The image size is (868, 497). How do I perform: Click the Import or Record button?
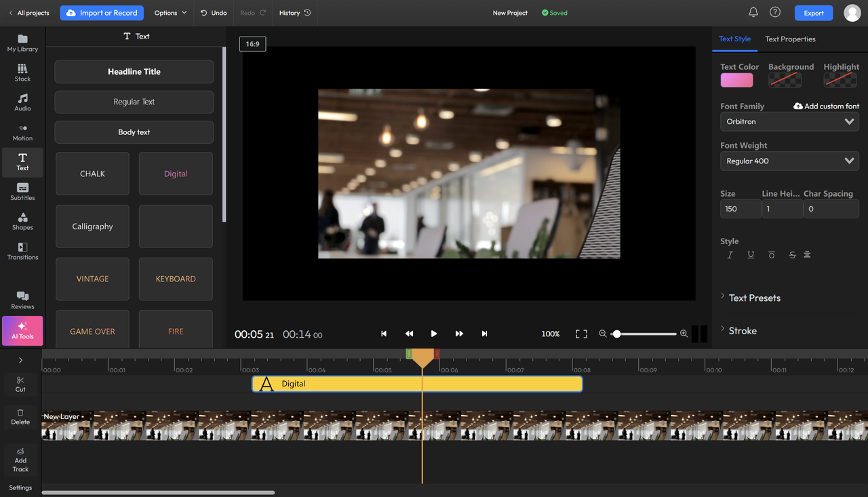click(101, 13)
